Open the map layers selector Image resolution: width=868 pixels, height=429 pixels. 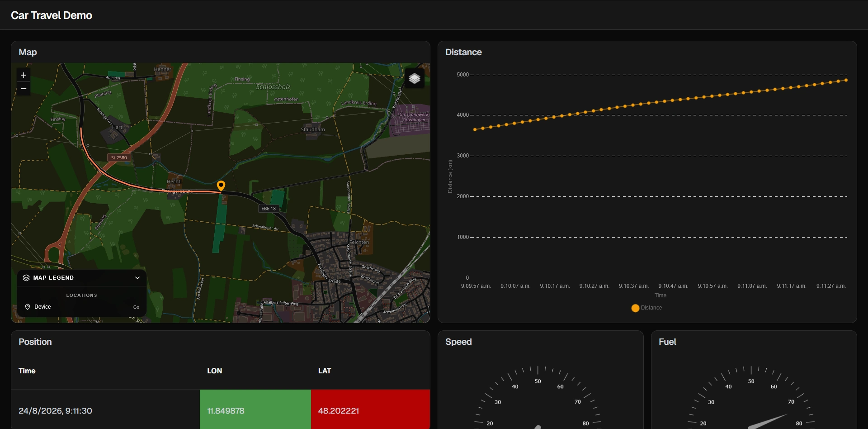[x=415, y=79]
